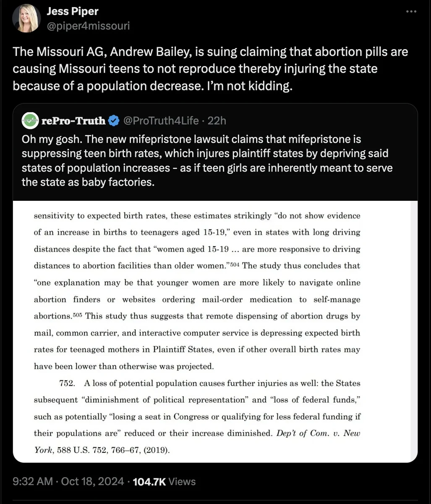View the 104.7K Views count
The height and width of the screenshot is (504, 431).
[164, 481]
